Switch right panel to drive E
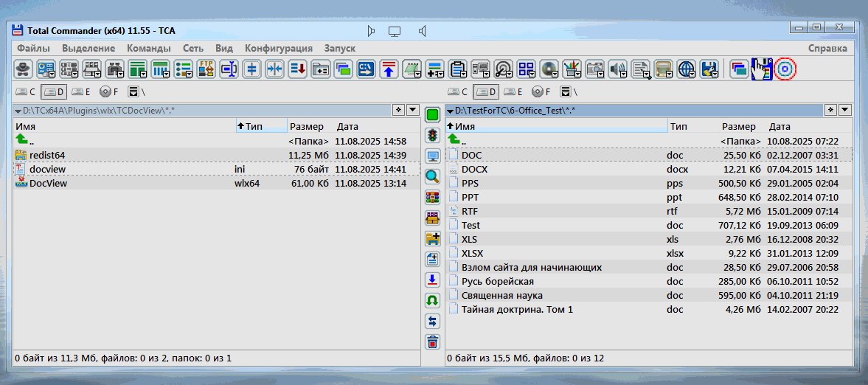Image resolution: width=868 pixels, height=385 pixels. coord(513,92)
